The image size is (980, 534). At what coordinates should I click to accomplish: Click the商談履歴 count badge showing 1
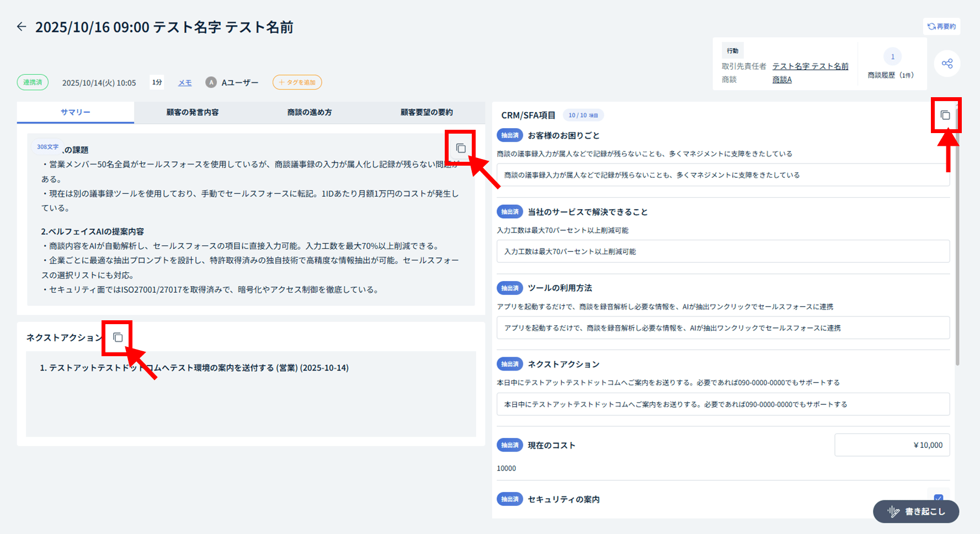tap(892, 57)
